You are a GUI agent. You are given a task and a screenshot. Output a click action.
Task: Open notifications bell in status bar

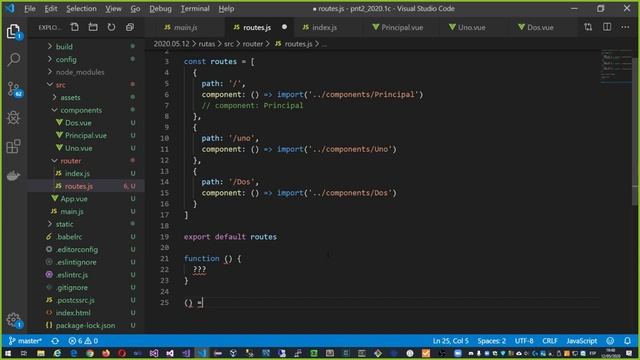[x=627, y=341]
